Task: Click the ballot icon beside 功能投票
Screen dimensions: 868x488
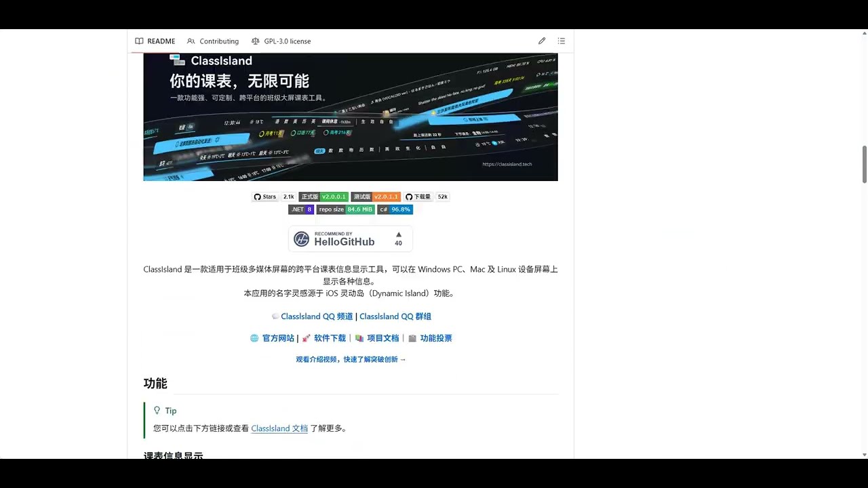Action: (412, 338)
